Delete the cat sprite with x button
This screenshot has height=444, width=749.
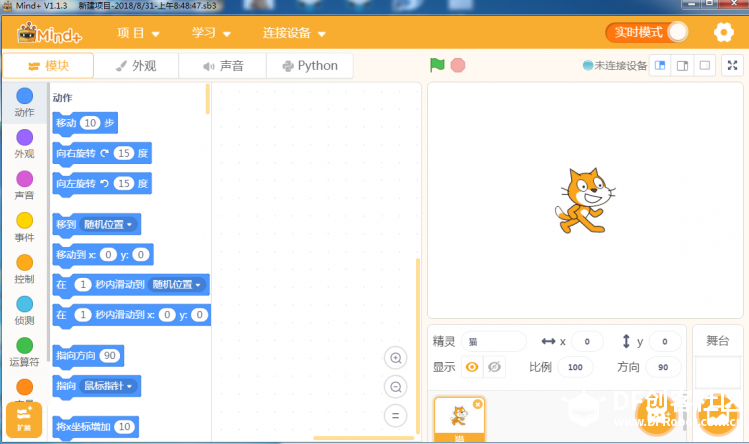477,404
